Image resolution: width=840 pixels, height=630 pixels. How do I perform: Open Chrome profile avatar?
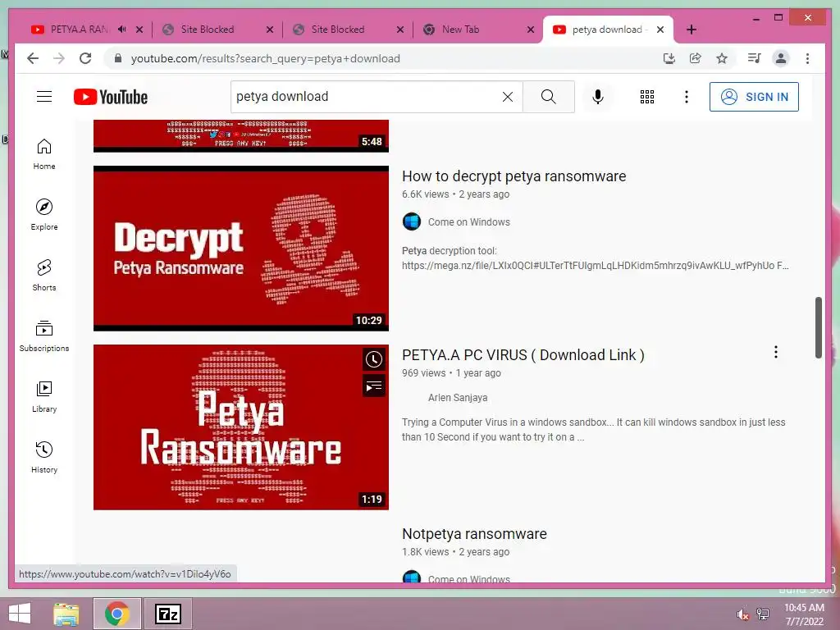pyautogui.click(x=781, y=58)
